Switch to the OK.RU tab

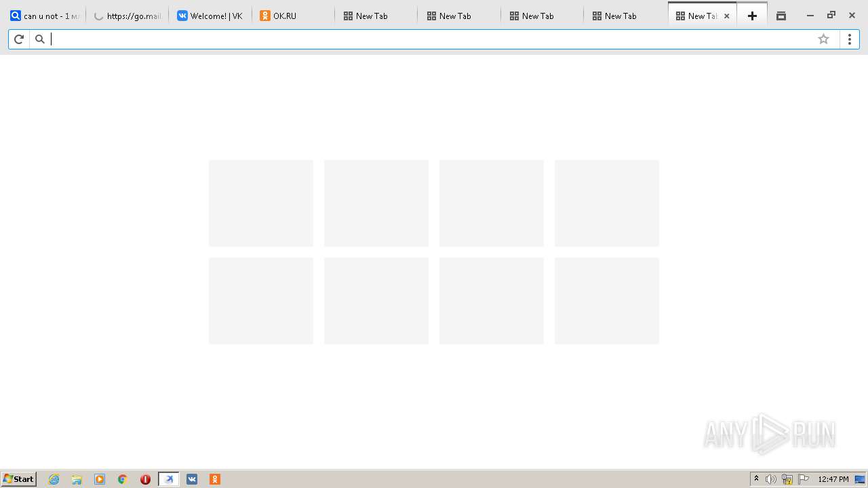tap(293, 16)
